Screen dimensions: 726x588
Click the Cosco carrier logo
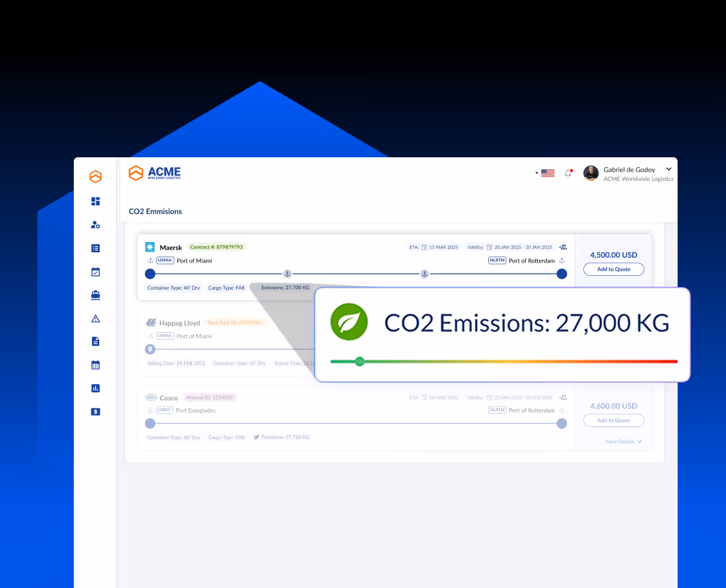click(151, 397)
